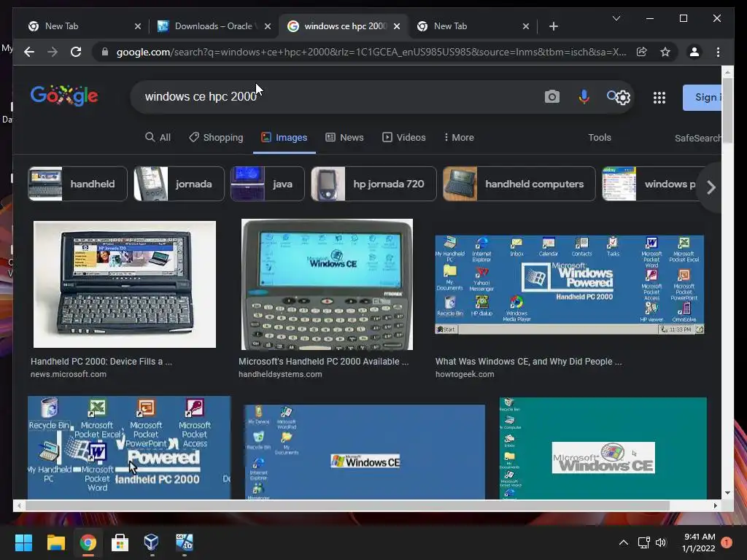Open the network tray icon
Viewport: 747px width, 560px height.
pos(643,542)
